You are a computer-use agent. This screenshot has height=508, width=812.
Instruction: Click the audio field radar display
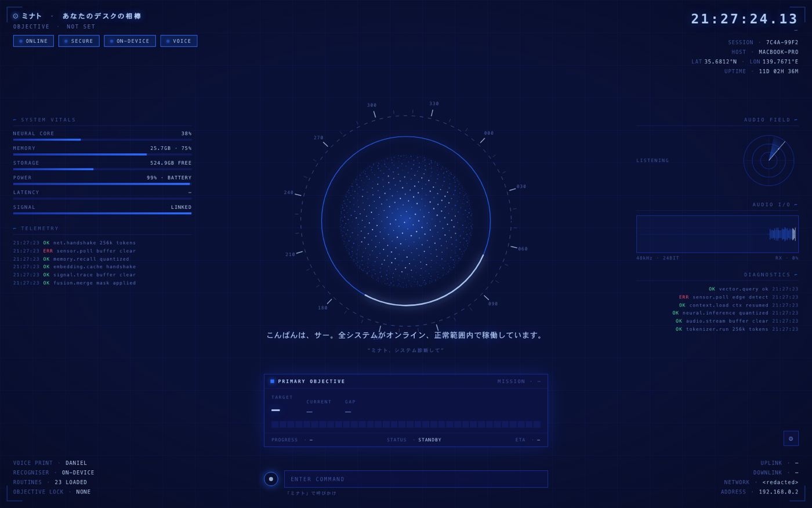768,160
